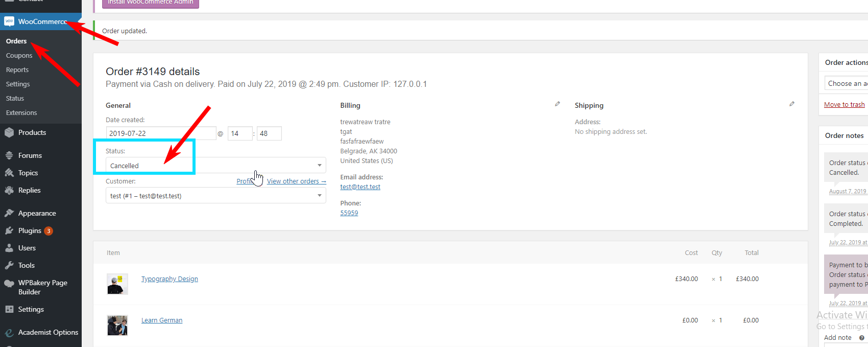Click the hour field showing 14
Image resolution: width=868 pixels, height=347 pixels.
point(240,133)
